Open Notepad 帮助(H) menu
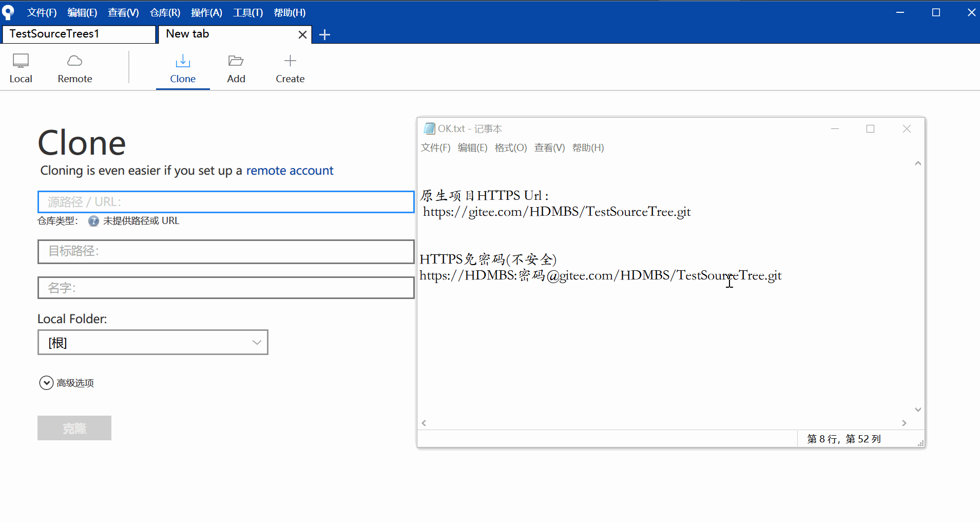Image resolution: width=980 pixels, height=522 pixels. click(588, 148)
